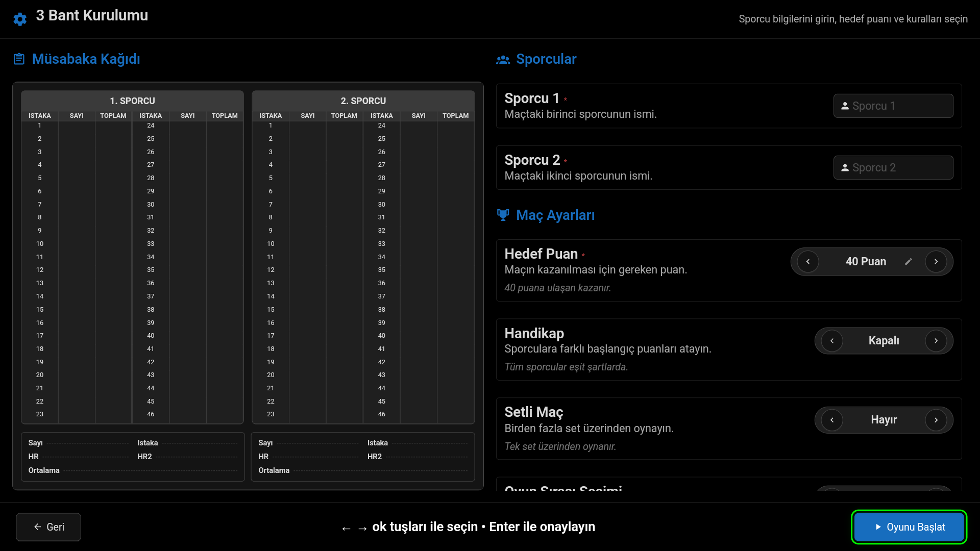Click the trophy icon next to Maç Ayarları
The image size is (980, 551).
[x=503, y=215]
